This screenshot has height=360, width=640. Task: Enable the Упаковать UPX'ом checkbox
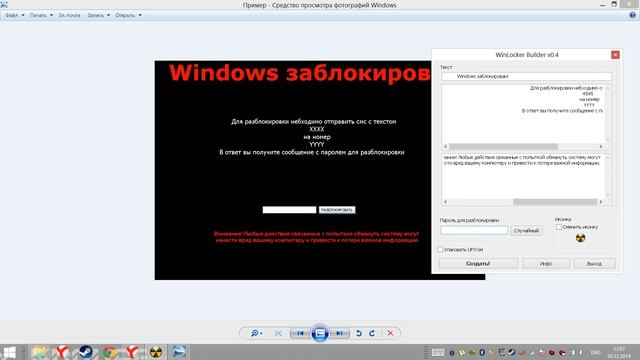pos(440,249)
